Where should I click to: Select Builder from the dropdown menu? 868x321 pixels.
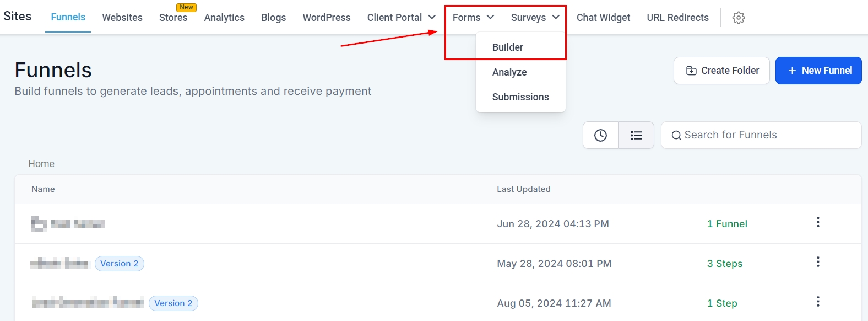507,47
